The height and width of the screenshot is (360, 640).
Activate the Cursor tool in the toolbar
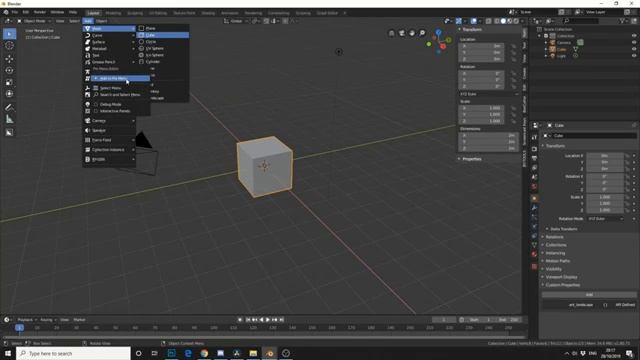tap(9, 45)
